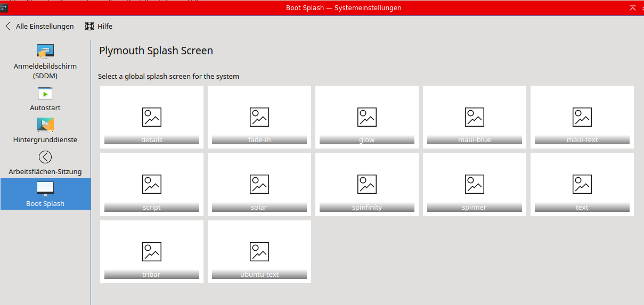This screenshot has height=305, width=644.
Task: Select the Boot Splash monitor icon
Action: pyautogui.click(x=45, y=188)
